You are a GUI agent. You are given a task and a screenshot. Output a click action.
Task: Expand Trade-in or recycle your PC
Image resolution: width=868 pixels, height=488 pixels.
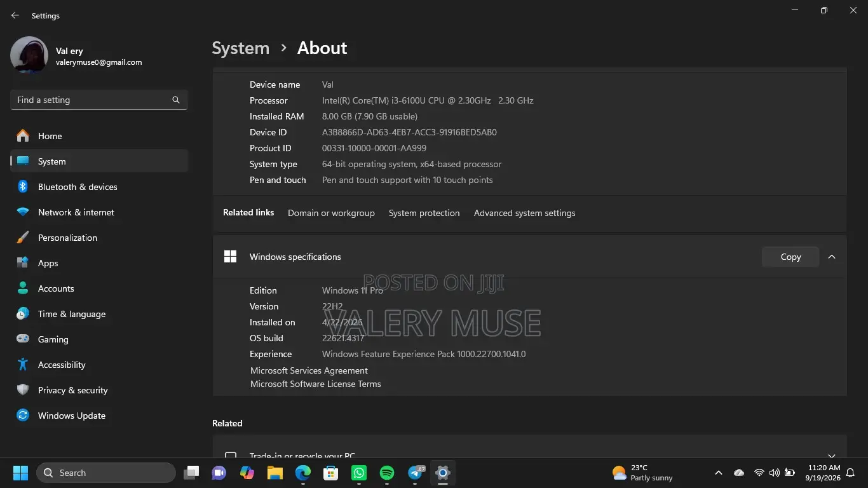[832, 456]
